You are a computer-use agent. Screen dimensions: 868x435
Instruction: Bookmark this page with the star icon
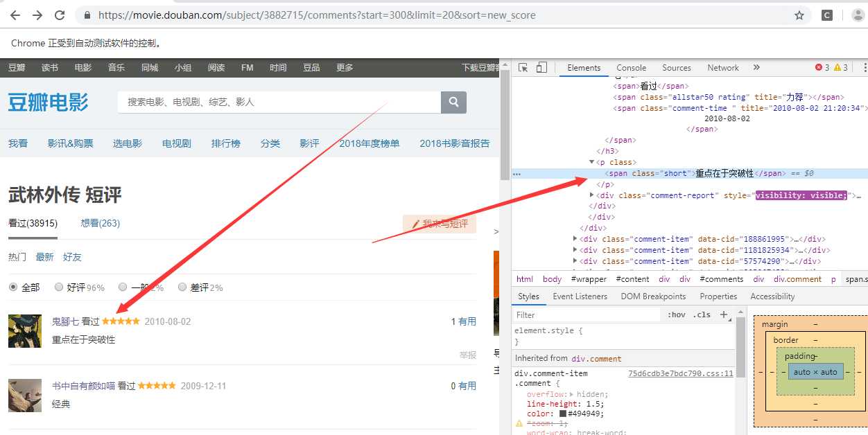click(799, 15)
